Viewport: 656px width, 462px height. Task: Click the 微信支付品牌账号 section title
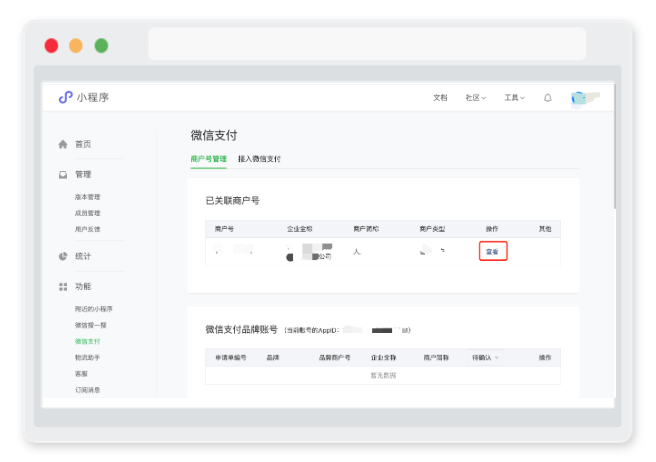point(241,330)
